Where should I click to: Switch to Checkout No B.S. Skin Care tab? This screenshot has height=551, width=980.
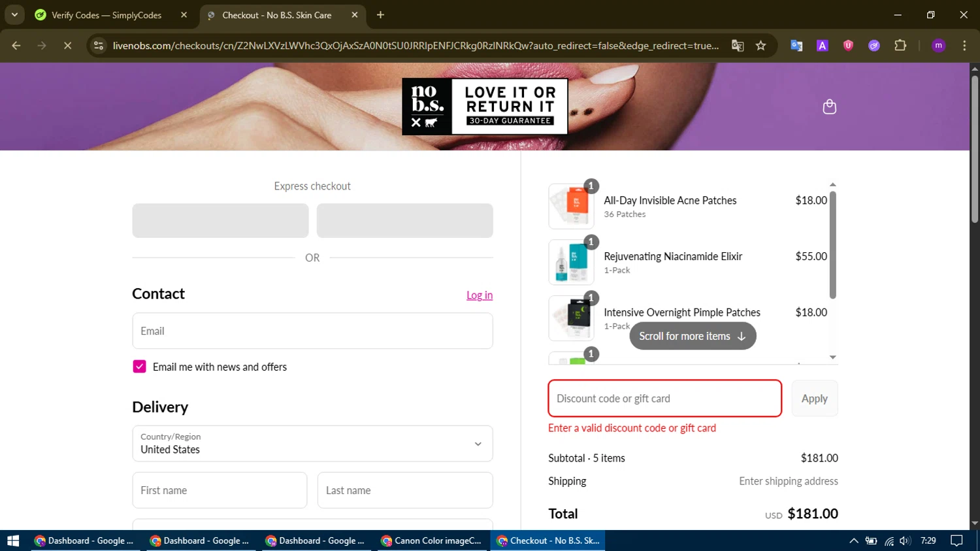(x=282, y=15)
